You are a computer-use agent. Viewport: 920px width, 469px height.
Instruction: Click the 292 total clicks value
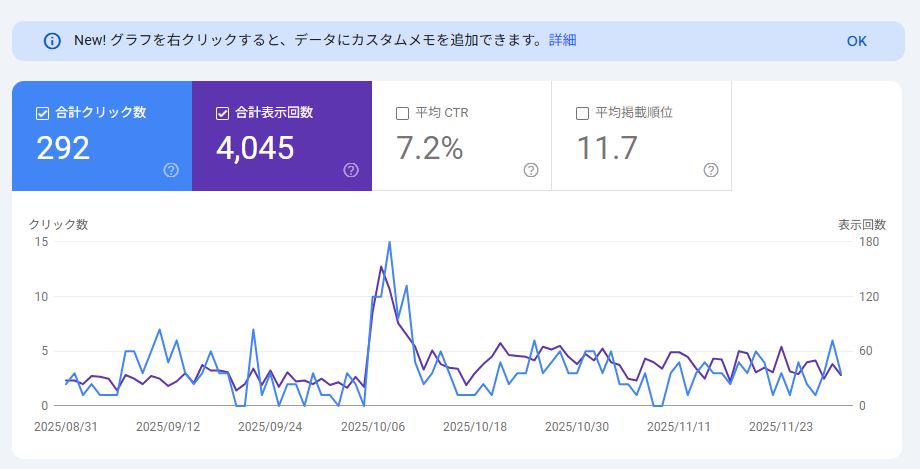pos(63,148)
